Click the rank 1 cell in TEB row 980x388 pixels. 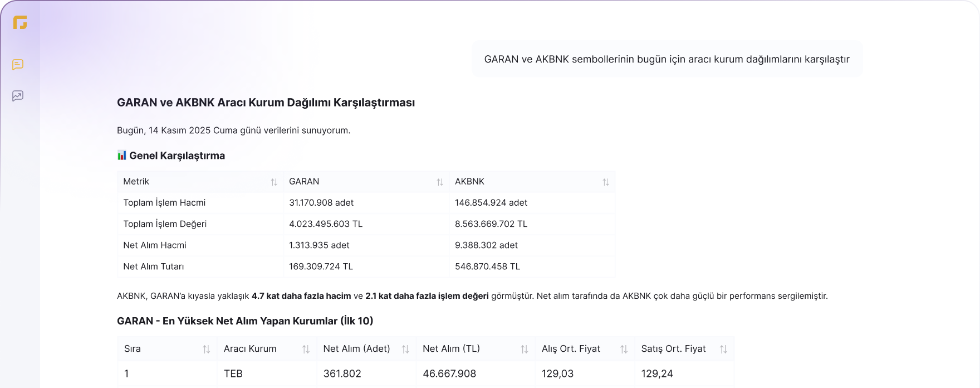(x=126, y=374)
